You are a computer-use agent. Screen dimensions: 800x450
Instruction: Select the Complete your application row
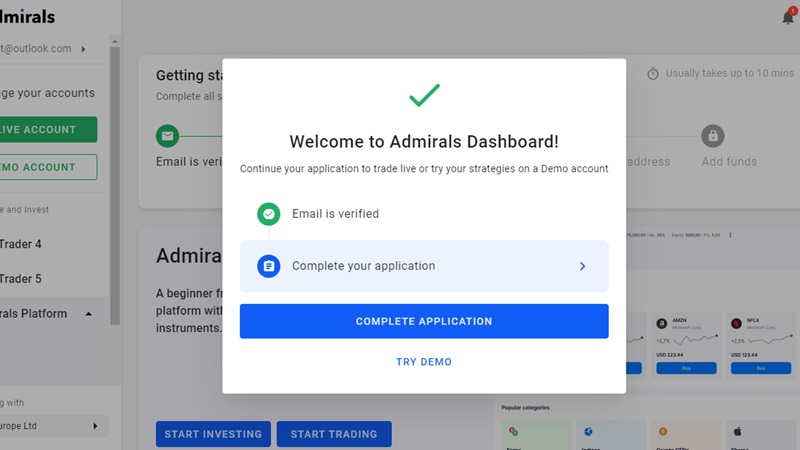click(x=424, y=266)
